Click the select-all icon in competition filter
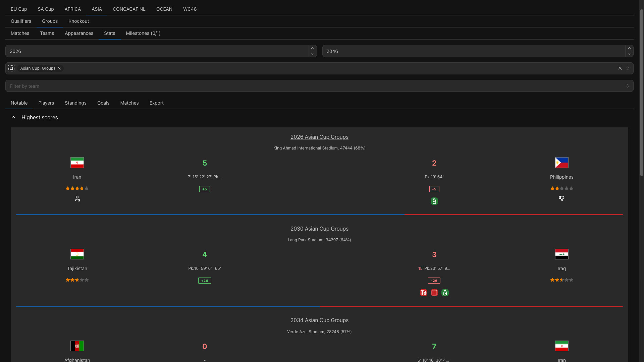Image resolution: width=644 pixels, height=362 pixels. click(11, 68)
